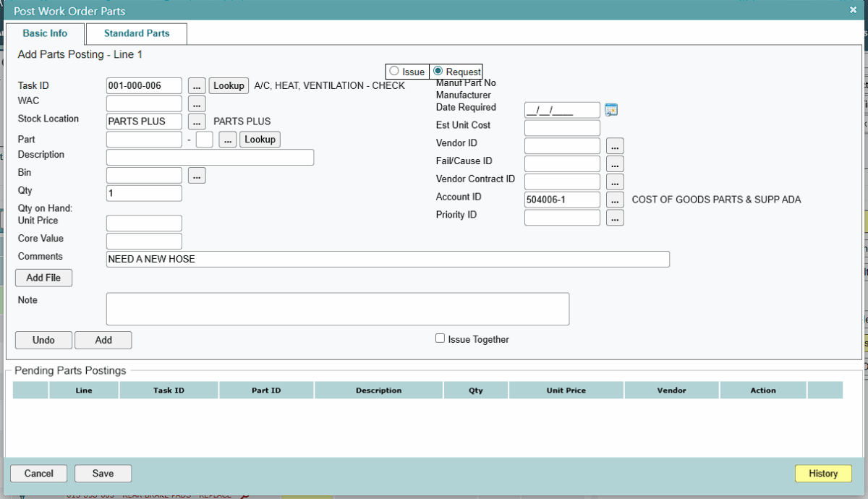Focus the Description input field

210,158
